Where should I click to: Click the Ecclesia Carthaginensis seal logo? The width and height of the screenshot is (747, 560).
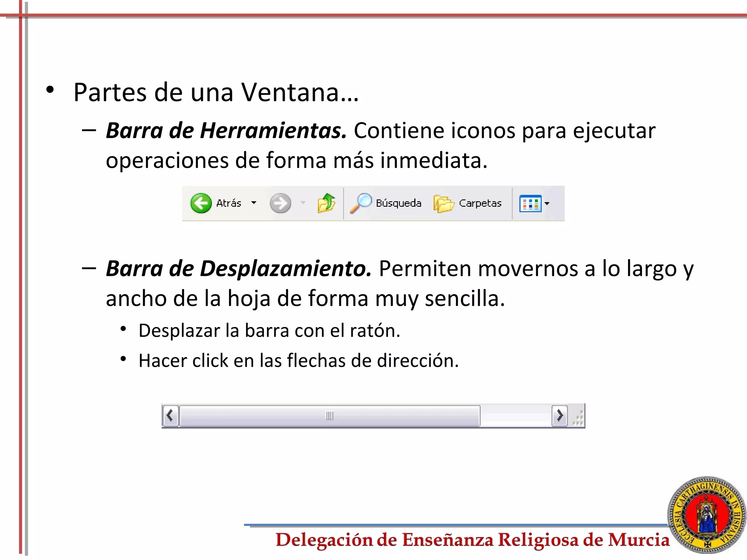[x=707, y=515]
